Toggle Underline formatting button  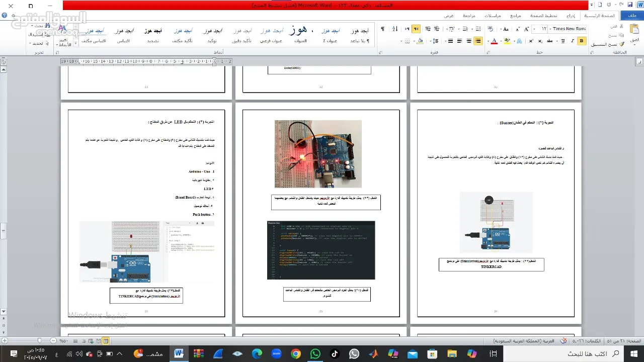[562, 41]
